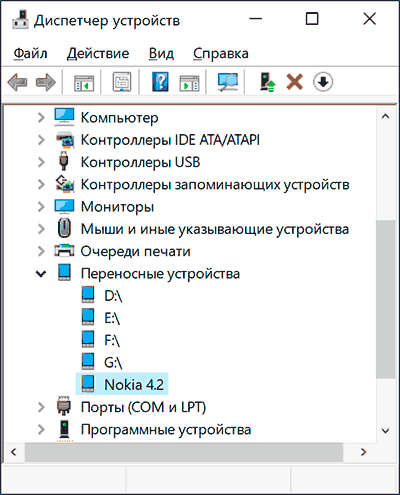Viewport: 400px width, 495px height.
Task: Click the device icon next to E:\
Action: click(88, 317)
